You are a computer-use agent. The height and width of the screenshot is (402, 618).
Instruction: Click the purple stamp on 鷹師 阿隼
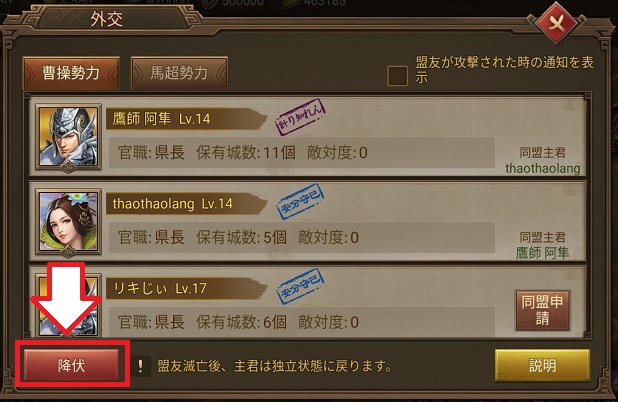tap(300, 117)
